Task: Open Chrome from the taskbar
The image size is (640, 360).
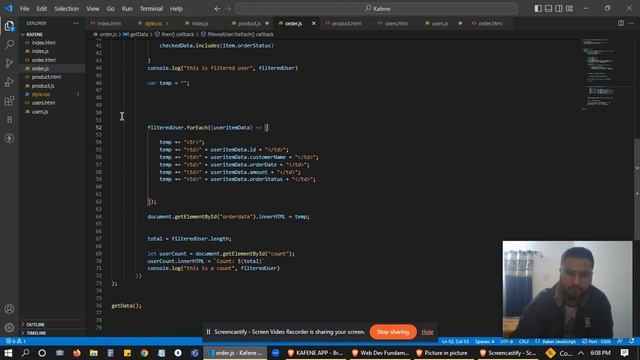Action: pyautogui.click(x=144, y=353)
